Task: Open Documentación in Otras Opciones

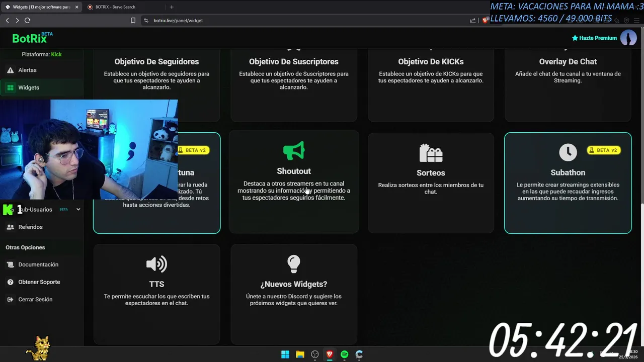Action: (x=42, y=264)
